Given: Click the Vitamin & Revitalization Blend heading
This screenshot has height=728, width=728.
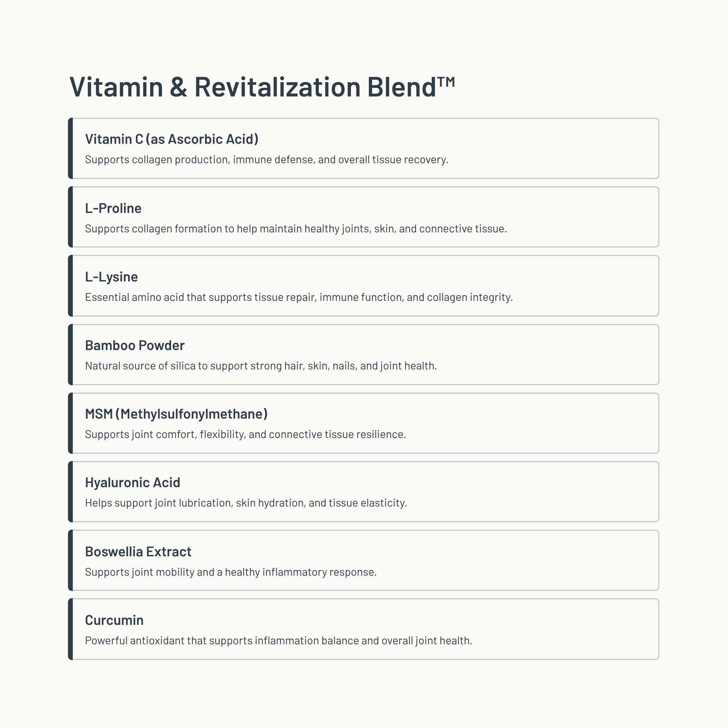Looking at the screenshot, I should pyautogui.click(x=262, y=87).
